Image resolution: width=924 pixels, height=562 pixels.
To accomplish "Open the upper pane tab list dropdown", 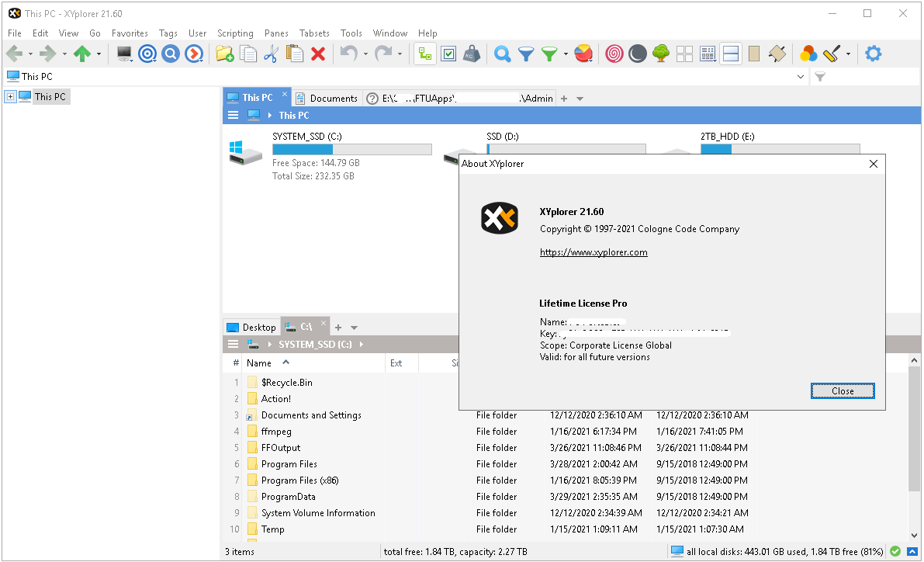I will pos(580,99).
